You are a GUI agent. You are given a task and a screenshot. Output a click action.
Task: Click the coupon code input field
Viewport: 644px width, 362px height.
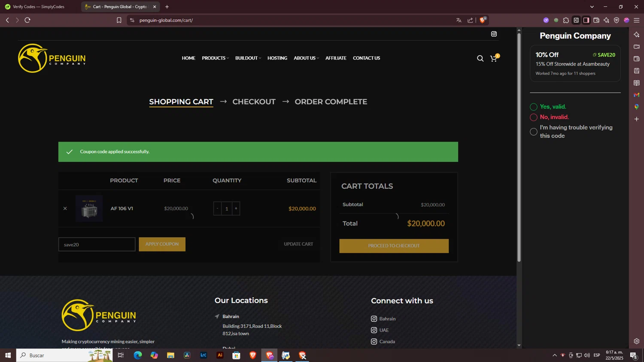coord(97,244)
